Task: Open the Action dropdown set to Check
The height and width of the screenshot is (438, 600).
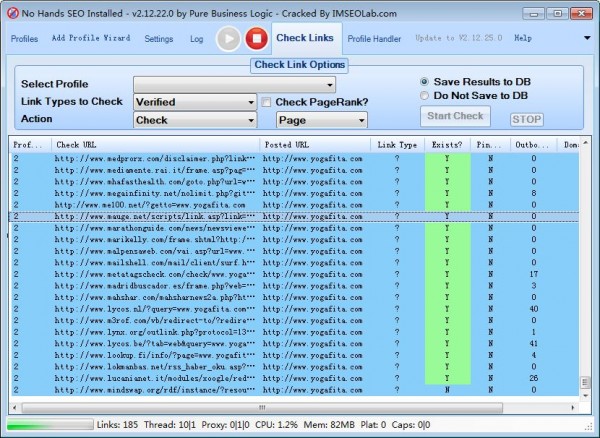Action: (x=195, y=120)
